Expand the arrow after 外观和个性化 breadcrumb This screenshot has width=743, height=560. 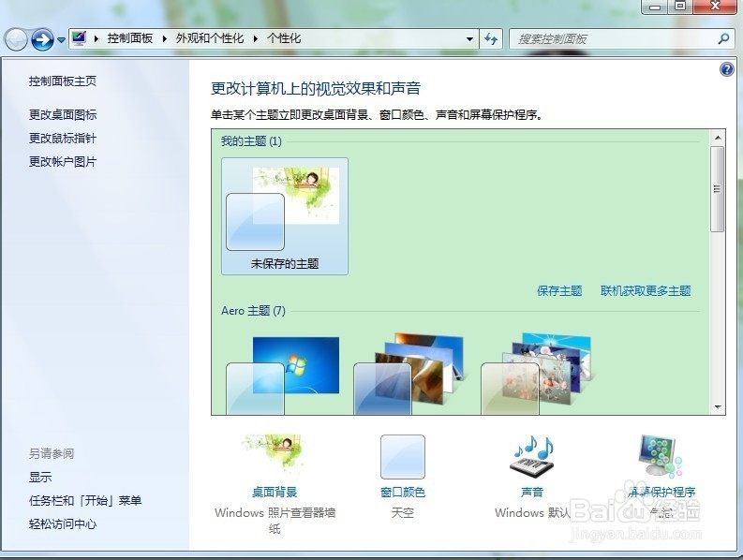tap(256, 38)
